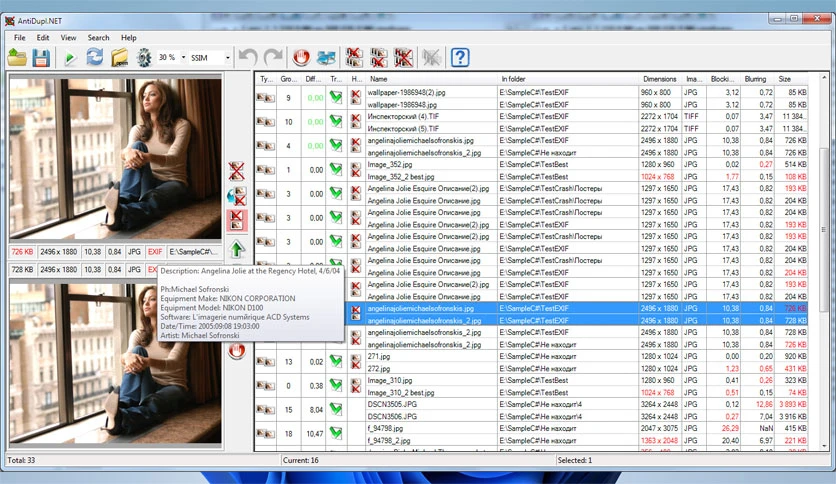Sort by the Blocki... column header
Image resolution: width=836 pixels, height=484 pixels.
coord(723,79)
